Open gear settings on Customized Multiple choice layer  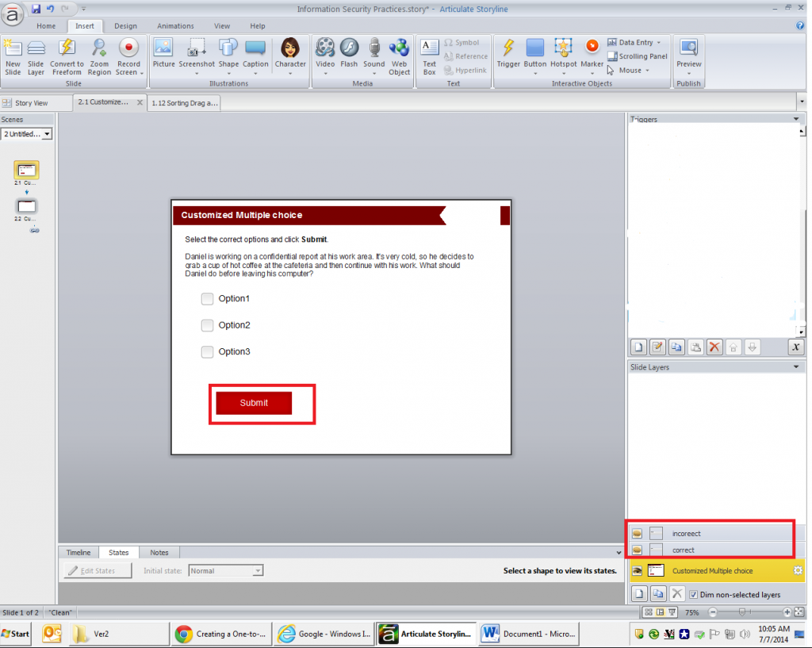tap(798, 570)
